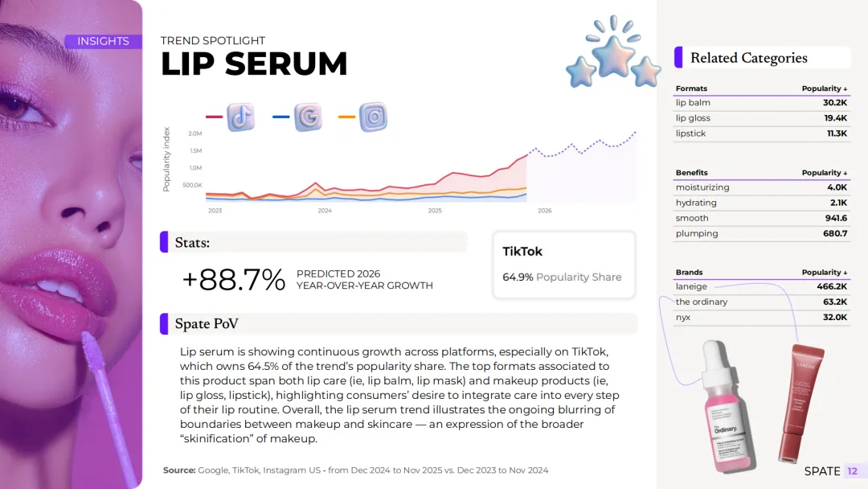
Task: Click the Laneige lip tube image
Action: click(800, 403)
